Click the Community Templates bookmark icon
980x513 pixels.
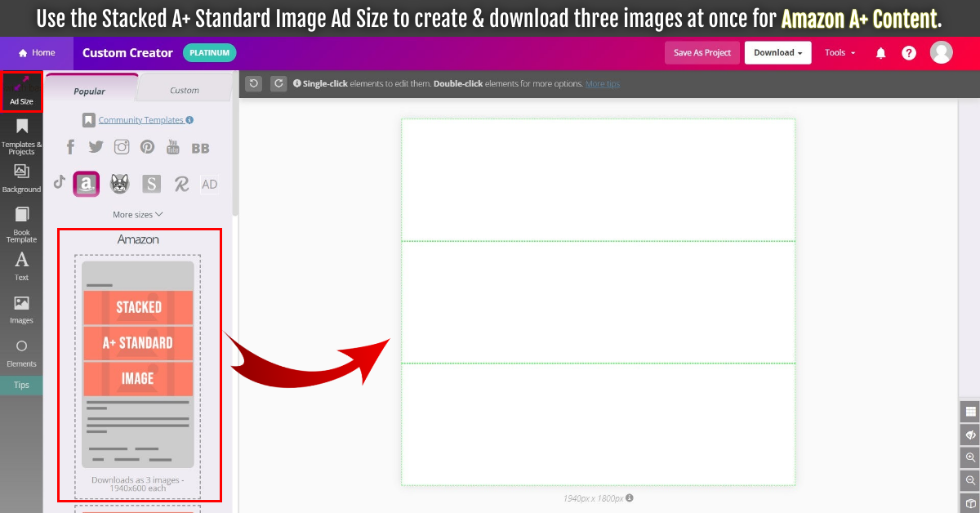tap(88, 120)
